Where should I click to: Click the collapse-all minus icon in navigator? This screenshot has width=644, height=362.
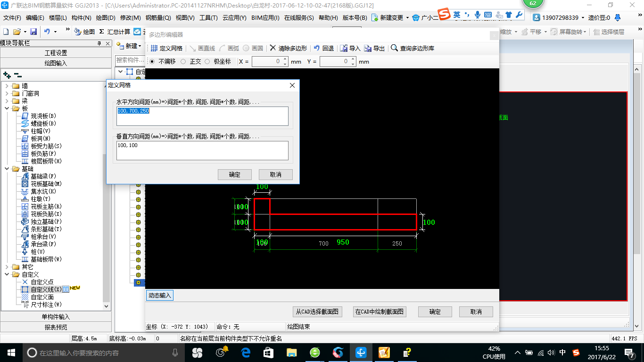(18, 75)
